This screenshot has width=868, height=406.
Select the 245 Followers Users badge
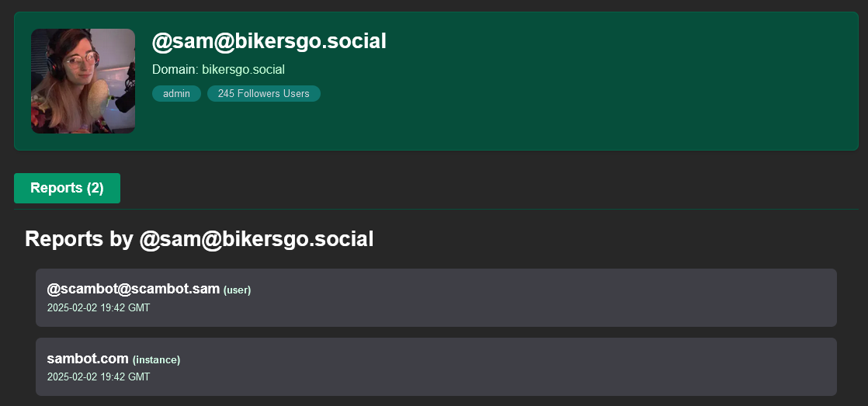click(x=263, y=94)
